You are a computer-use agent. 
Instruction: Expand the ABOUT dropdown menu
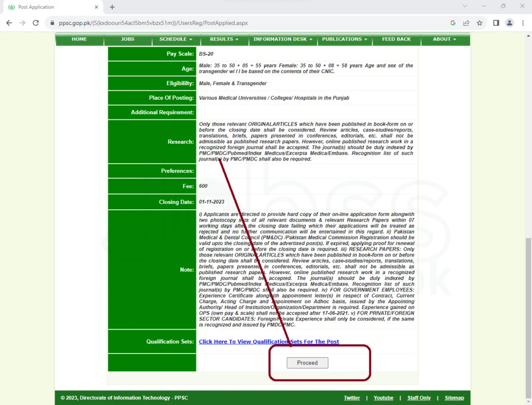tap(445, 39)
